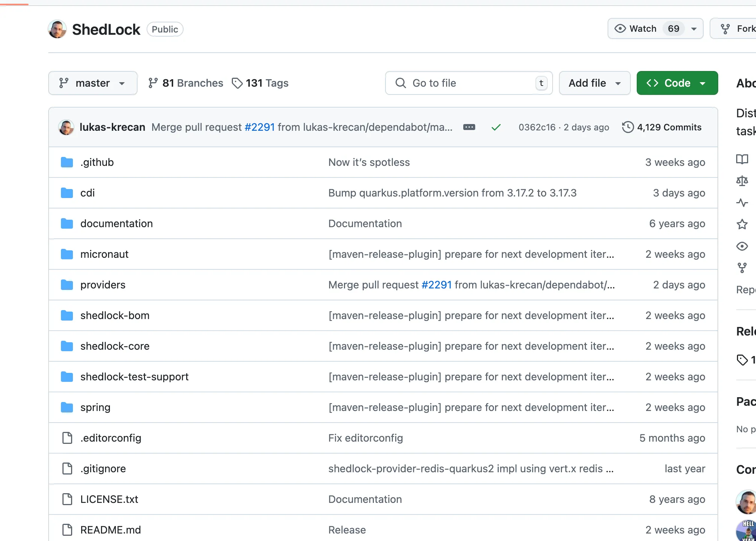Open the micronaut folder name
Screen dimensions: 756x541
point(104,254)
